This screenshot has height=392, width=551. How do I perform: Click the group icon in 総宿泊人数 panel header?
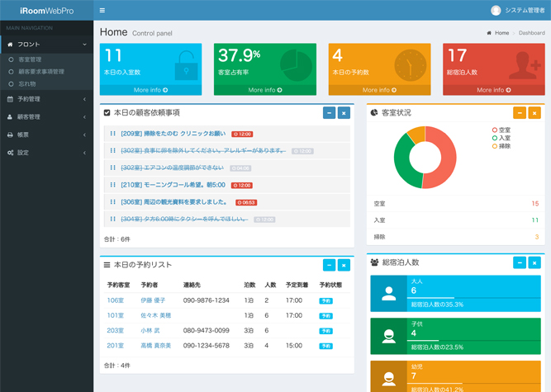tap(374, 262)
